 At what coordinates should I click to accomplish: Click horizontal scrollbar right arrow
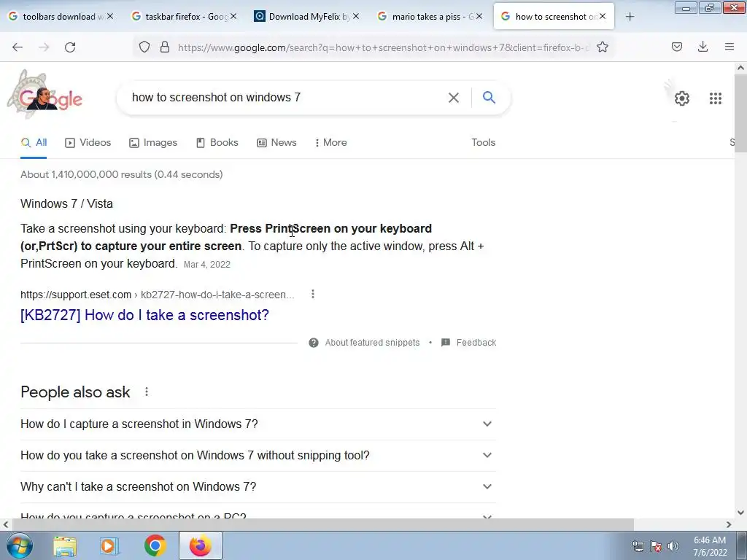point(729,524)
